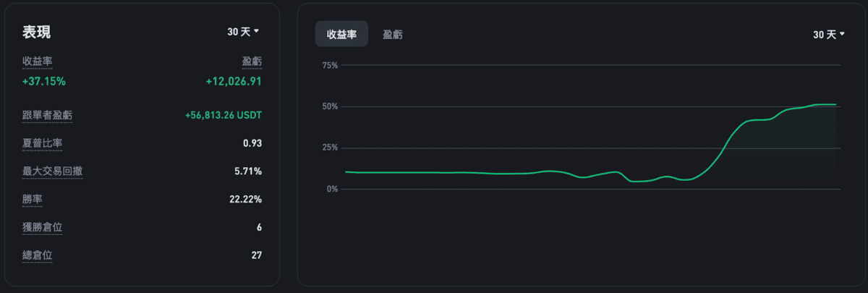Open the 30 天 dropdown in 表現 panel
Screen dimensions: 868x293
point(243,32)
